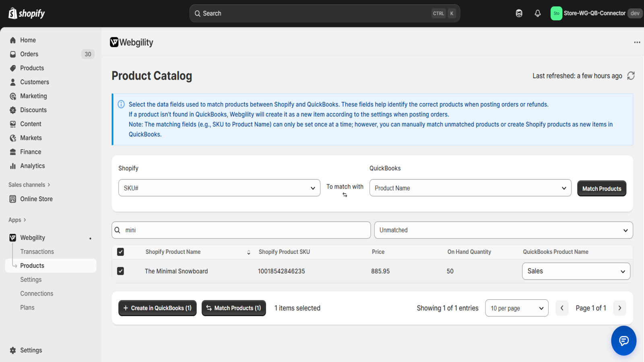This screenshot has height=362, width=644.
Task: Open the QuickBooks Product Name dropdown
Action: pyautogui.click(x=470, y=188)
